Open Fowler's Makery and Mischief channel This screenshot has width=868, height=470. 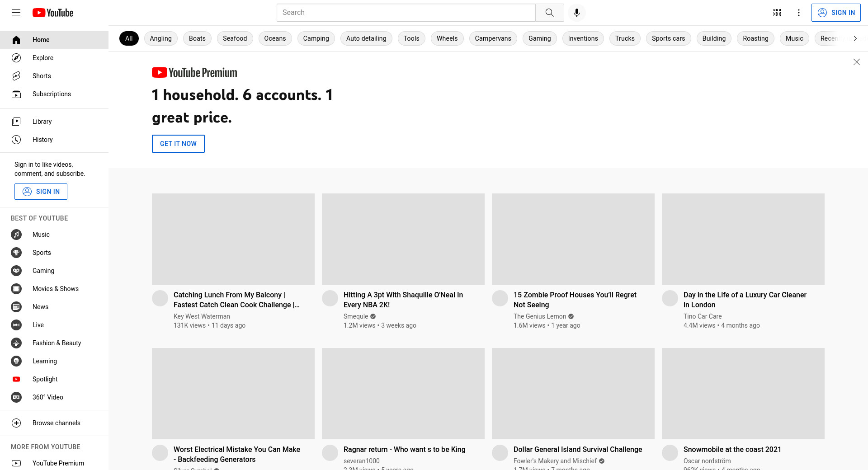click(x=555, y=461)
